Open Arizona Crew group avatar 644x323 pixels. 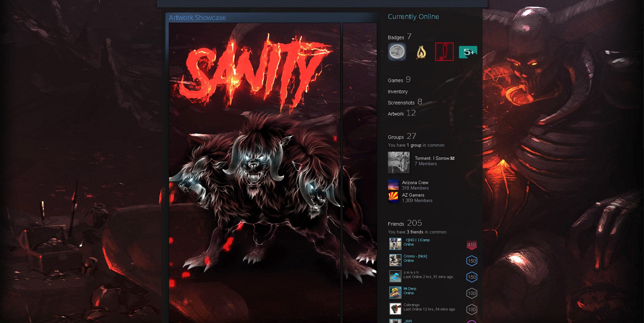coord(393,185)
